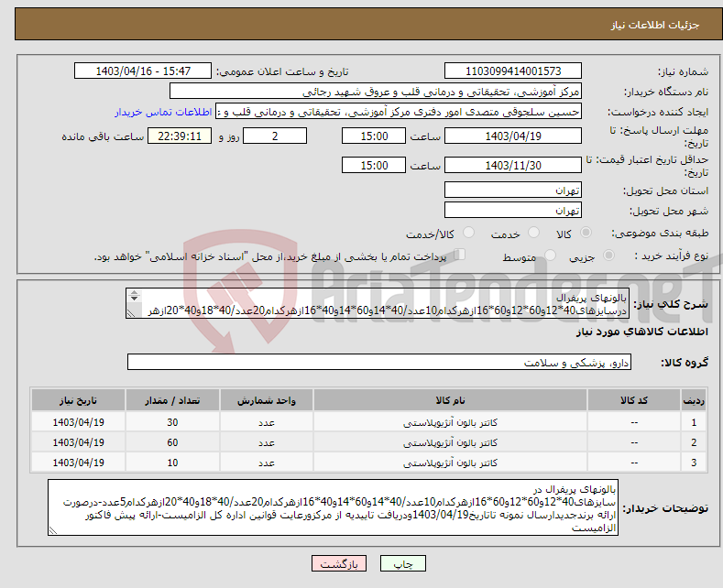The height and width of the screenshot is (588, 723).
Task: Click the بازگشت (back) button
Action: pos(339,563)
